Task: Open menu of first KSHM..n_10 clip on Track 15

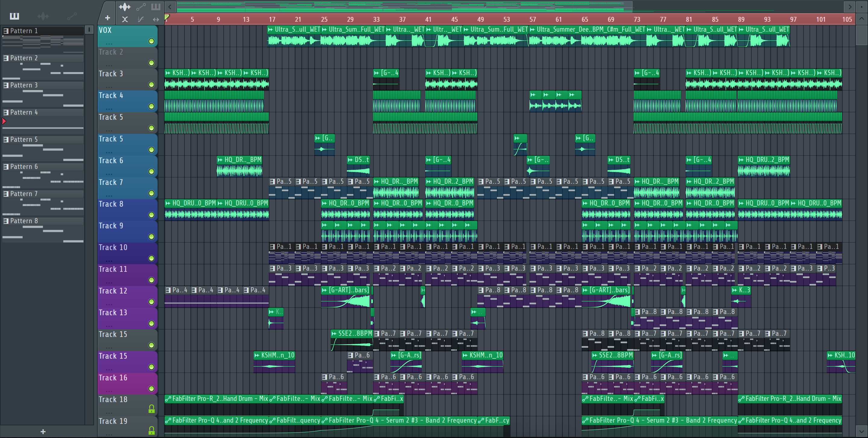Action: (257, 355)
